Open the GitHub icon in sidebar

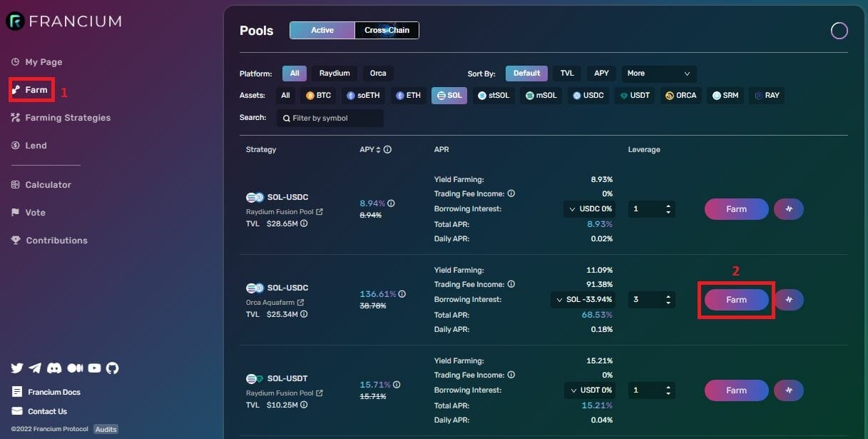point(112,368)
